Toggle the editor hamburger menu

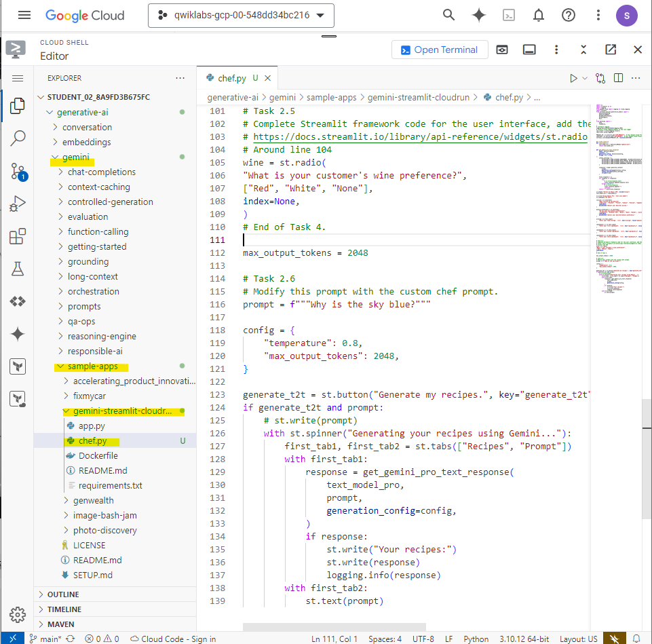(18, 78)
